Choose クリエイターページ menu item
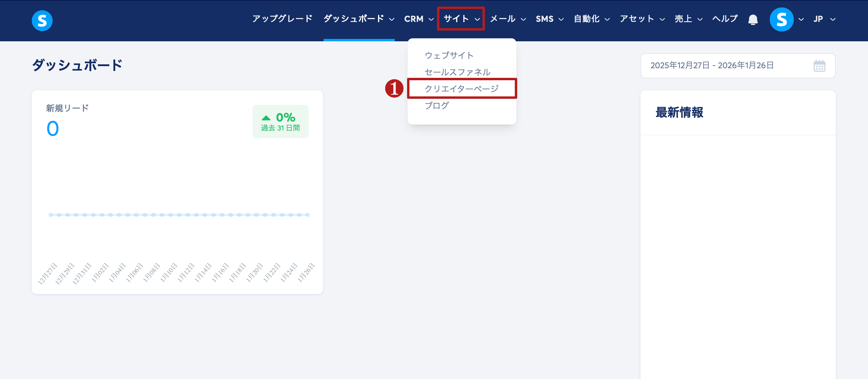Viewport: 868px width, 379px height. (461, 89)
